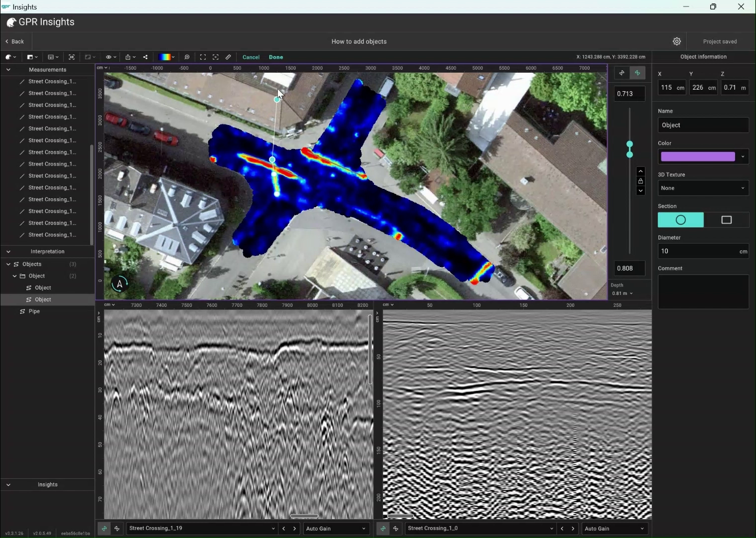The width and height of the screenshot is (756, 538).
Task: Click the 3D view toolbar icon
Action: (71, 57)
